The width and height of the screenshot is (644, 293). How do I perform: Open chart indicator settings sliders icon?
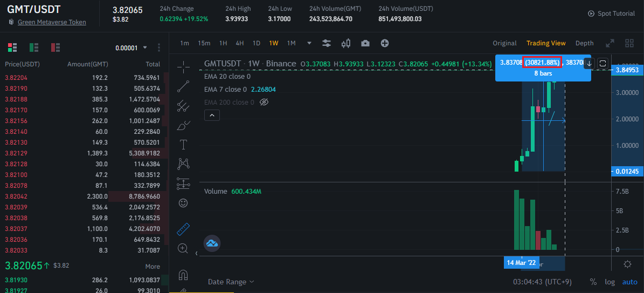click(327, 43)
